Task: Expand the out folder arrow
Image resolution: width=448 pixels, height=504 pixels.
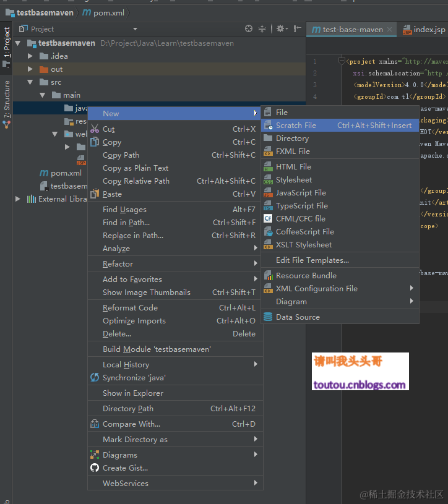Action: (x=30, y=69)
